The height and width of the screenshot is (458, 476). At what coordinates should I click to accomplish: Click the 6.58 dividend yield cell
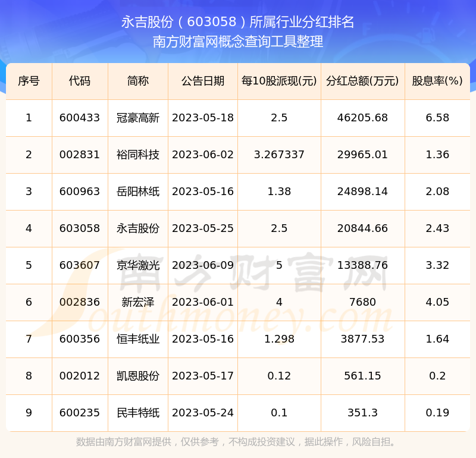pos(437,118)
